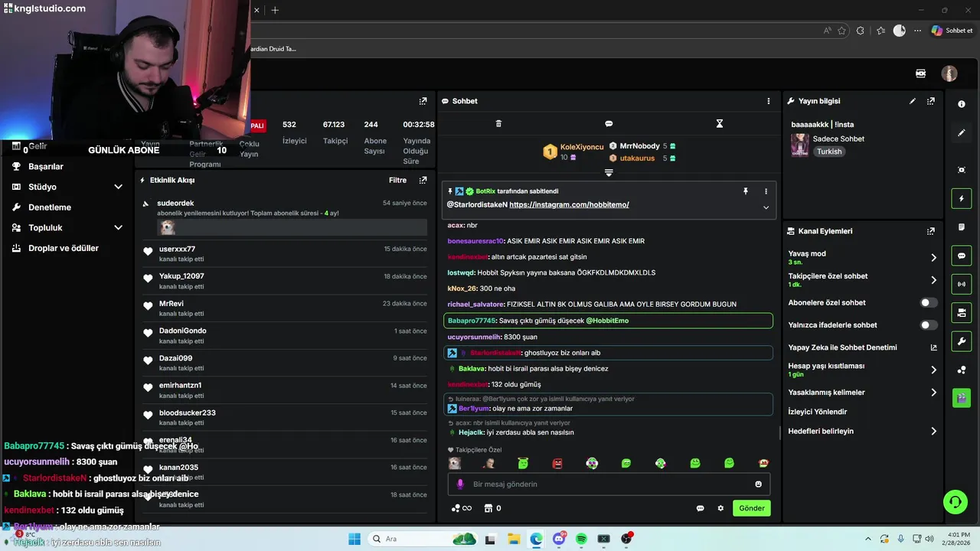Click the chat icon in right sidebar
Image resolution: width=980 pixels, height=551 pixels.
point(962,256)
